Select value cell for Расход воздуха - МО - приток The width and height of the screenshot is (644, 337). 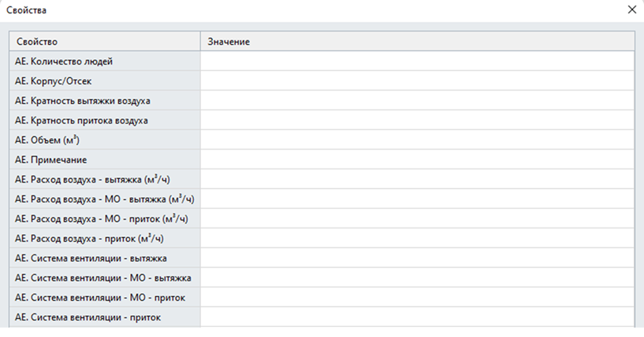(x=417, y=218)
